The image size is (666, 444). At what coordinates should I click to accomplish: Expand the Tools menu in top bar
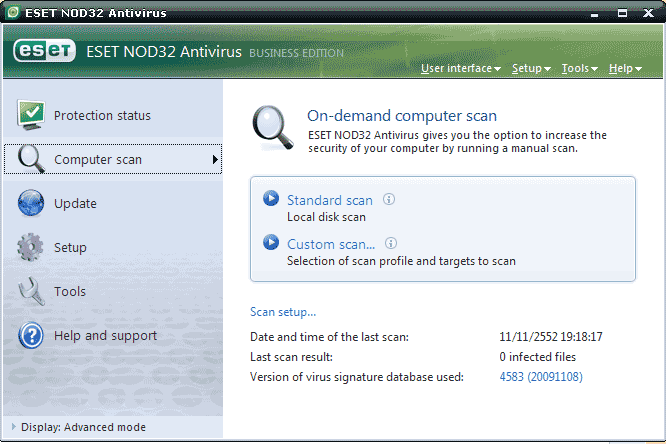[579, 68]
